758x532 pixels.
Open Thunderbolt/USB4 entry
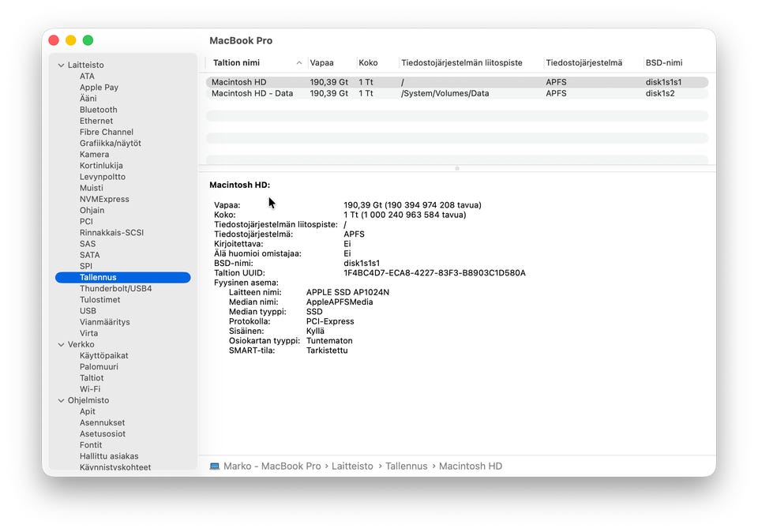tap(115, 288)
